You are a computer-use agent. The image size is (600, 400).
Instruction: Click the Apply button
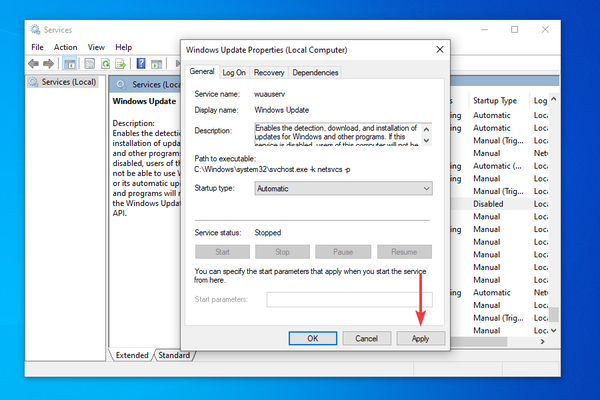[x=421, y=338]
